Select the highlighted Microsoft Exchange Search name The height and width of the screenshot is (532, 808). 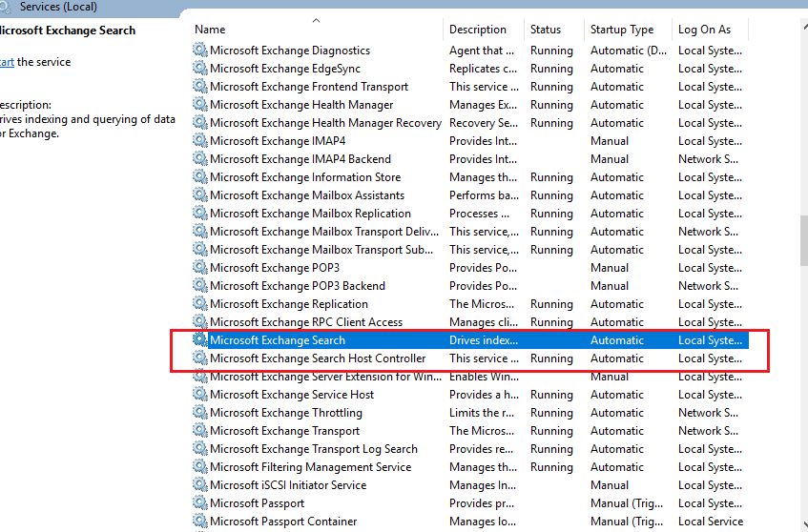[x=278, y=340]
